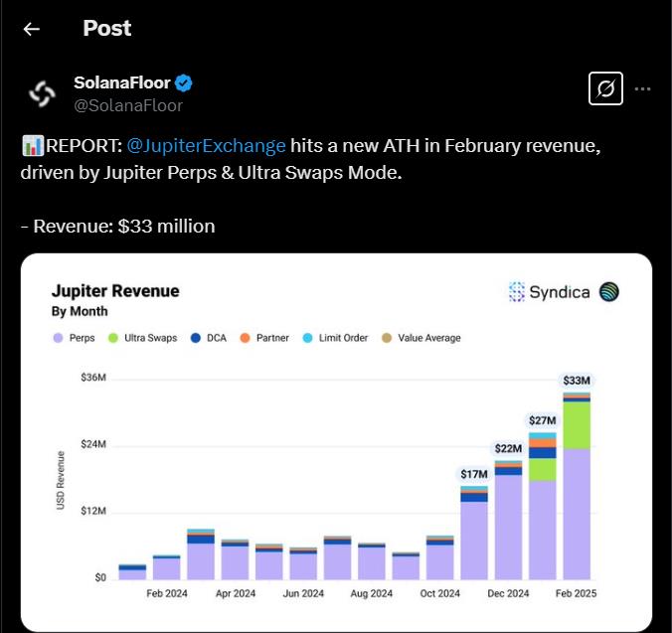This screenshot has width=672, height=633.
Task: Click the Feb 2024 axis label
Action: pos(167,593)
